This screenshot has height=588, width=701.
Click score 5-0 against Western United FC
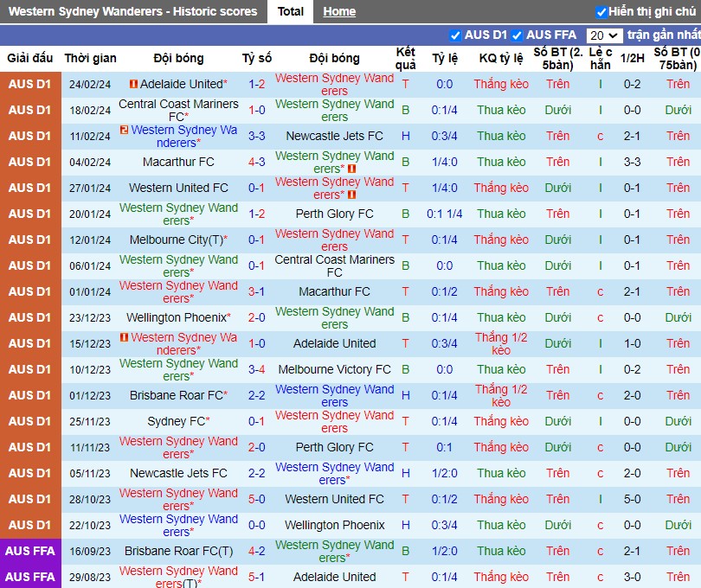point(257,499)
